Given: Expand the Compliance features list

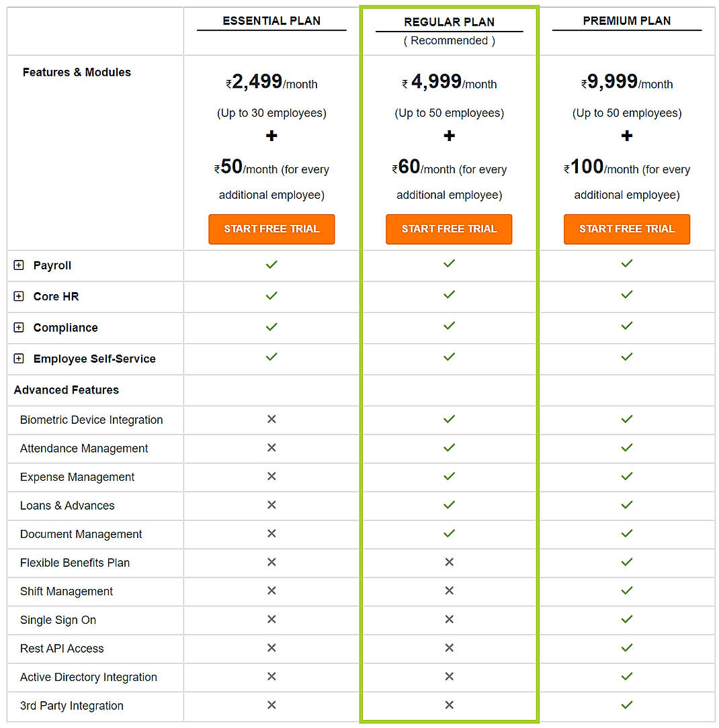Looking at the screenshot, I should (x=19, y=327).
